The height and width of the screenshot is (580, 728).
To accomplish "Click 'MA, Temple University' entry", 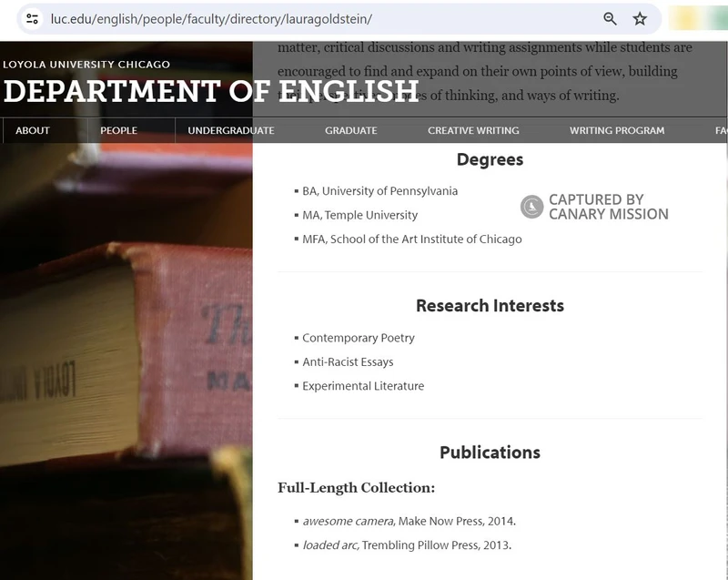I will point(359,215).
